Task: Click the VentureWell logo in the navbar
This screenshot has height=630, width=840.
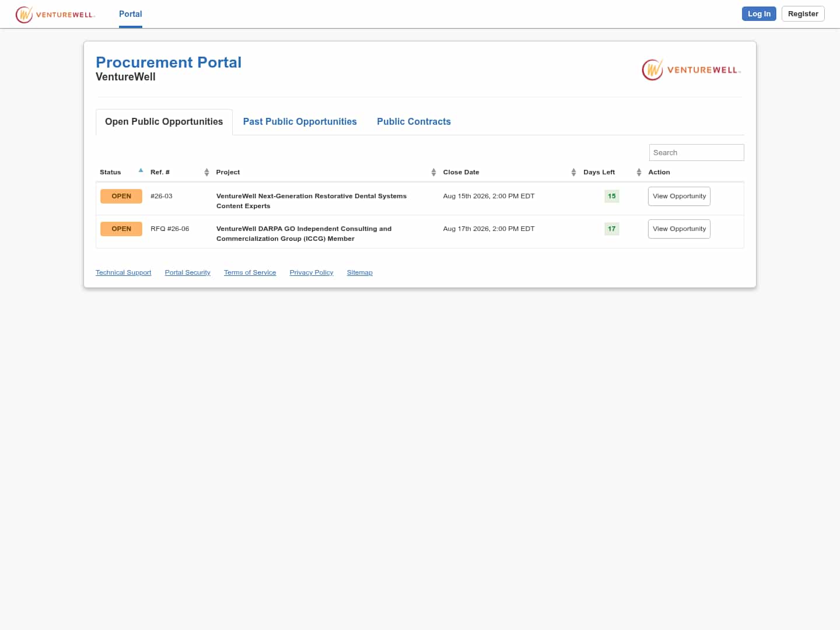Action: (55, 14)
